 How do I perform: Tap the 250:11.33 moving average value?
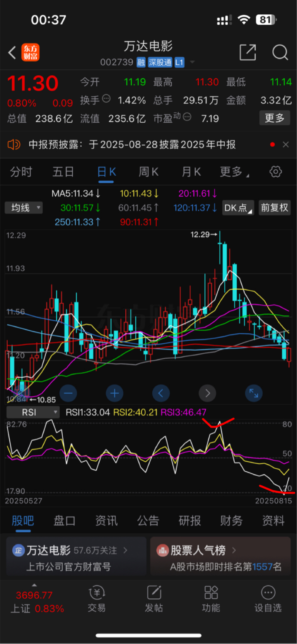pyautogui.click(x=78, y=222)
